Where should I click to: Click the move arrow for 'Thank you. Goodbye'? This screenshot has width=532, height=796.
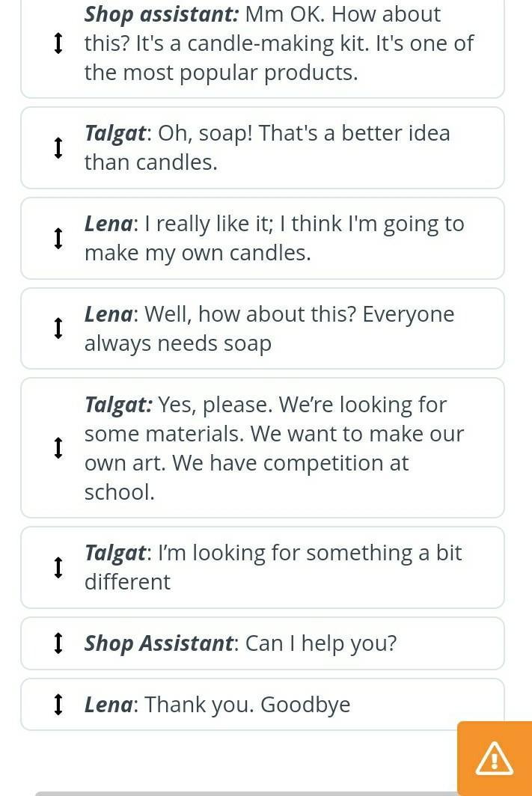coord(58,704)
